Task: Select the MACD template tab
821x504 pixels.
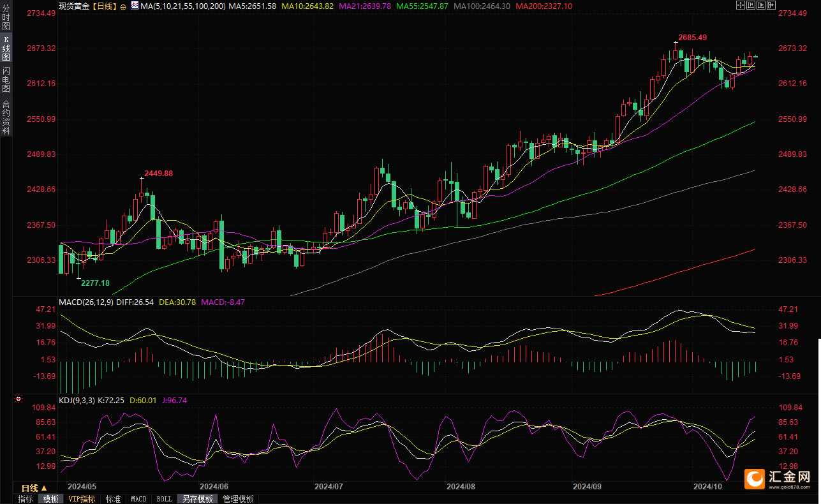Action: coord(138,499)
